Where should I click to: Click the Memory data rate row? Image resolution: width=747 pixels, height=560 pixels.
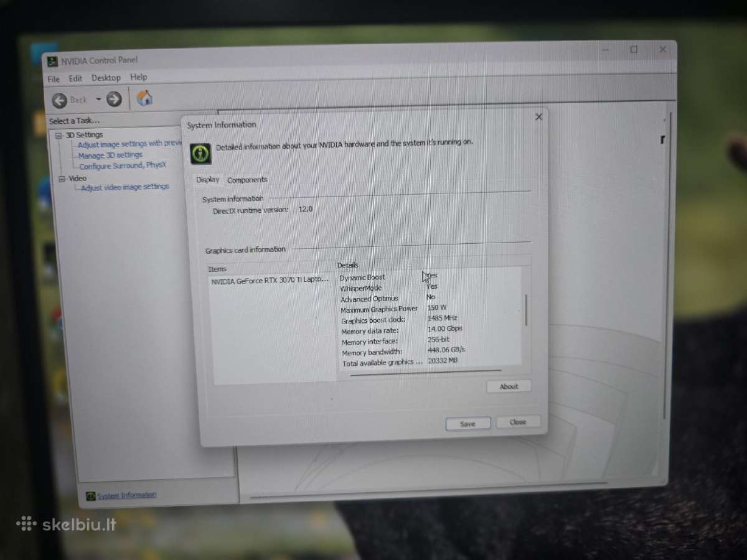(x=402, y=330)
